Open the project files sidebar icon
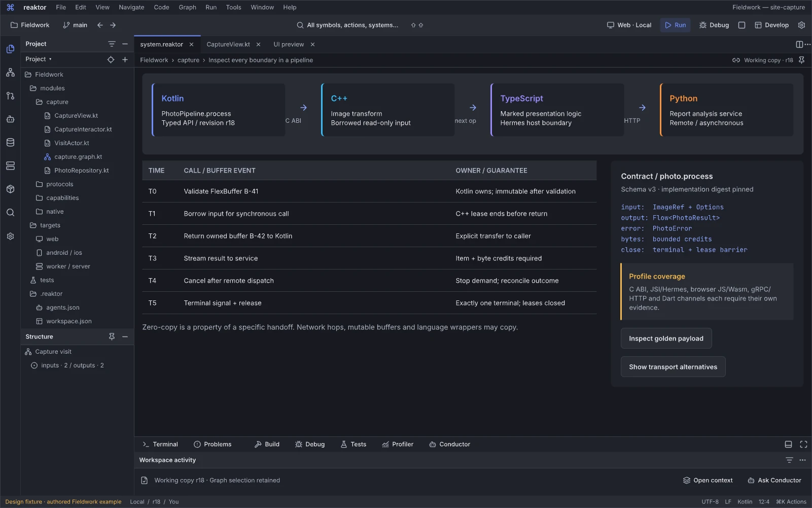Image resolution: width=812 pixels, height=508 pixels. (10, 49)
